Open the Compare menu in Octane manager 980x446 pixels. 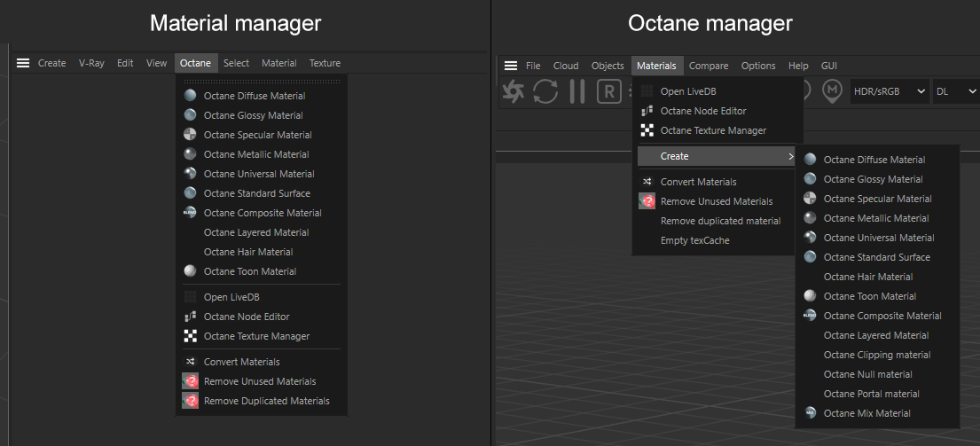point(709,66)
